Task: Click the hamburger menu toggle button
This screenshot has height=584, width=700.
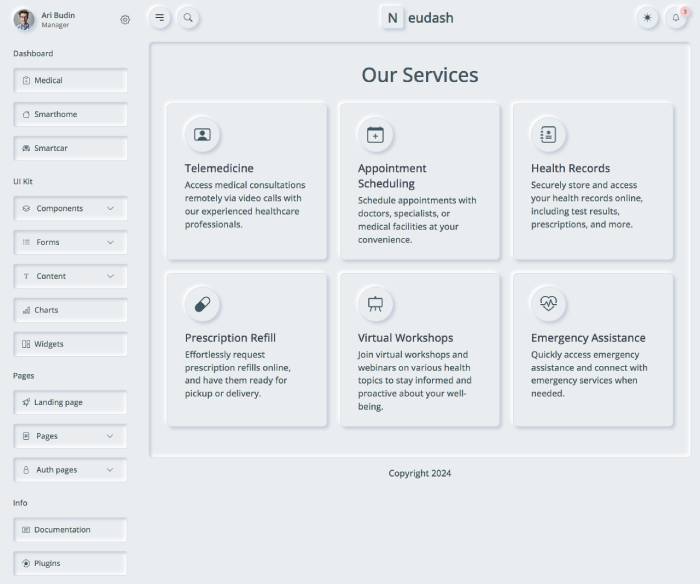Action: point(159,18)
